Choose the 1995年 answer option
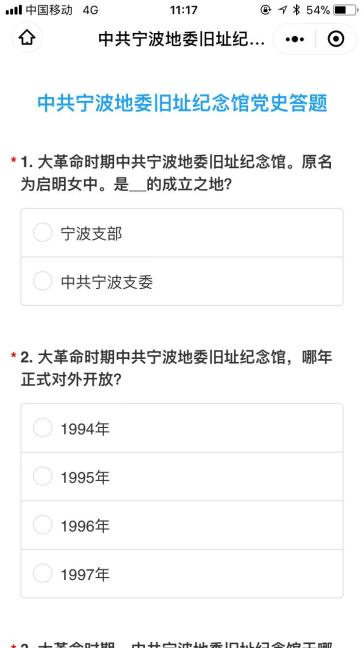Image resolution: width=364 pixels, height=648 pixels. [182, 476]
